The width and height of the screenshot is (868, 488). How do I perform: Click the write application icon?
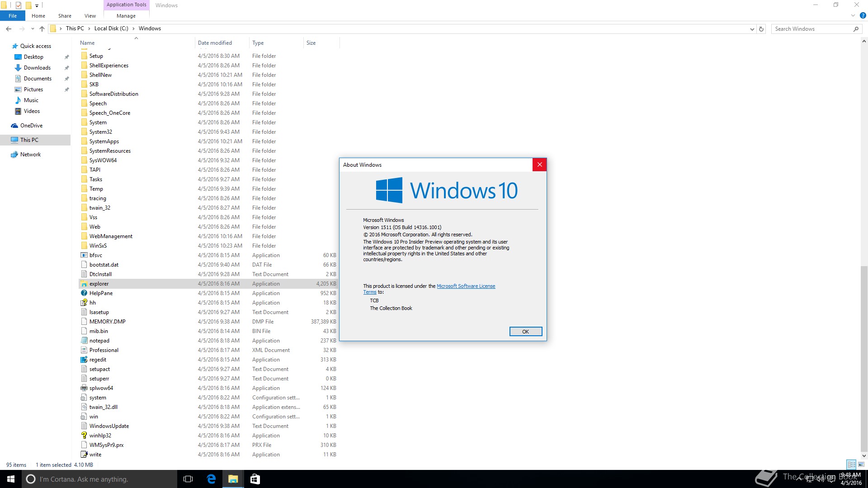pyautogui.click(x=84, y=455)
